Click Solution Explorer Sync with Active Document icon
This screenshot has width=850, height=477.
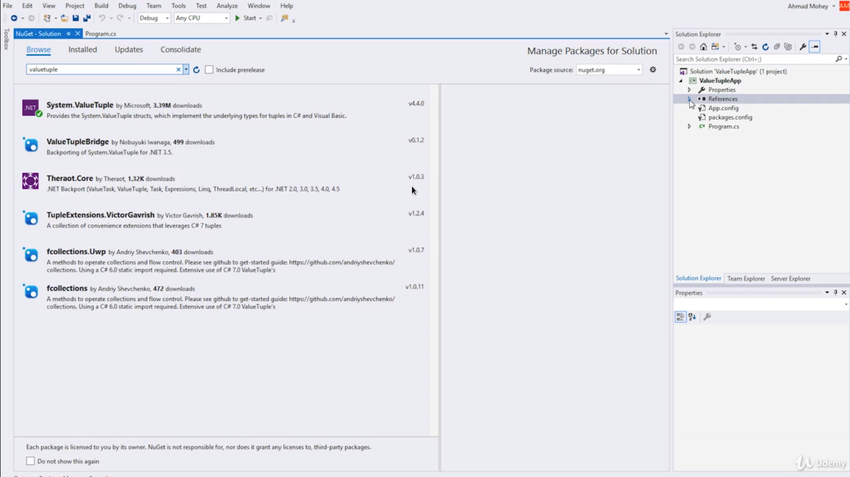(754, 47)
